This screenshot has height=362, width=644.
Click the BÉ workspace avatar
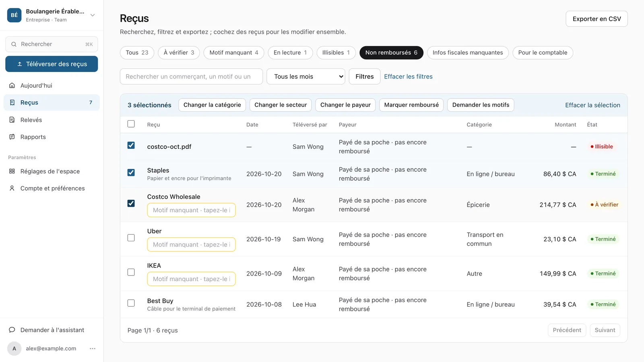[14, 15]
